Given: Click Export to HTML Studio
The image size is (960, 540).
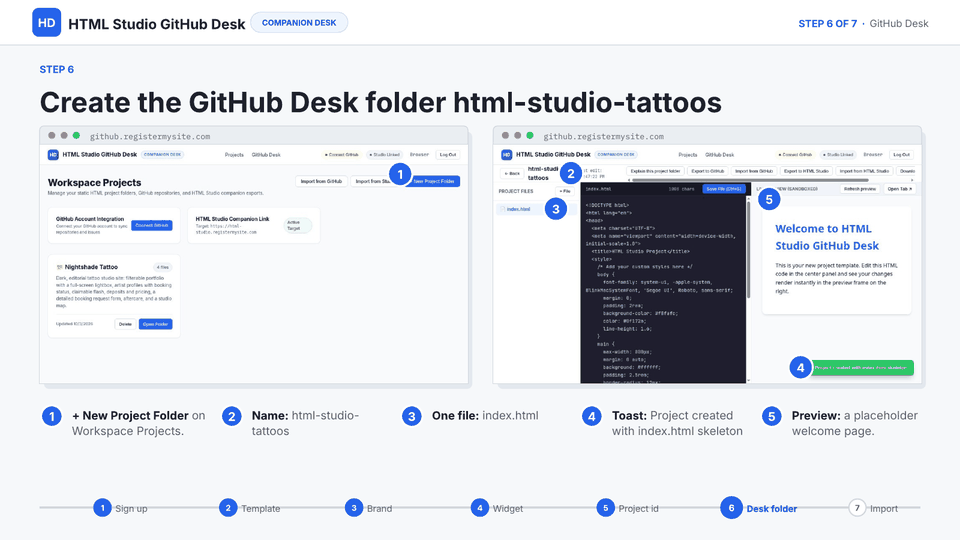Looking at the screenshot, I should click(806, 171).
